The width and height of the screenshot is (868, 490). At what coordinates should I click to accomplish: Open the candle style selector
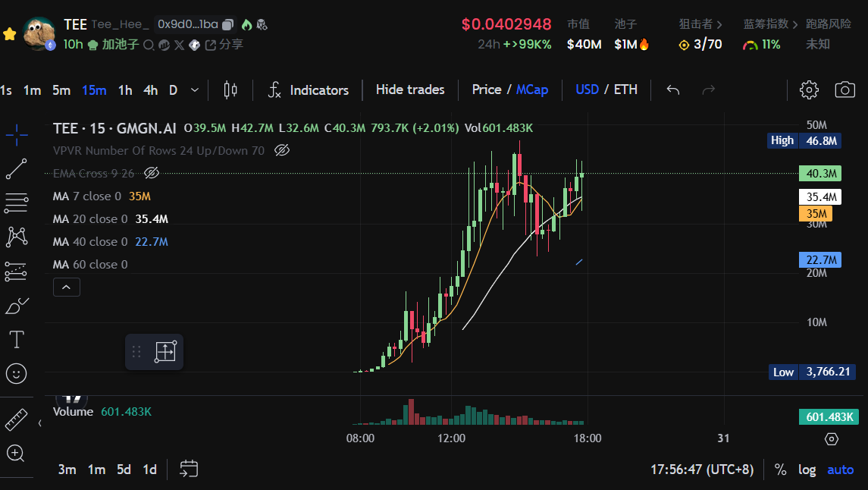tap(230, 90)
